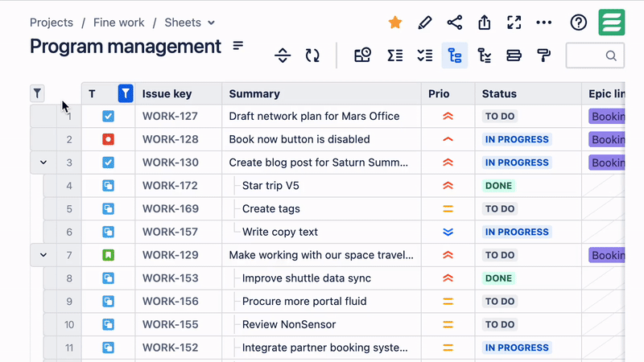Refresh the sheet data
This screenshot has height=362, width=644.
tap(312, 56)
